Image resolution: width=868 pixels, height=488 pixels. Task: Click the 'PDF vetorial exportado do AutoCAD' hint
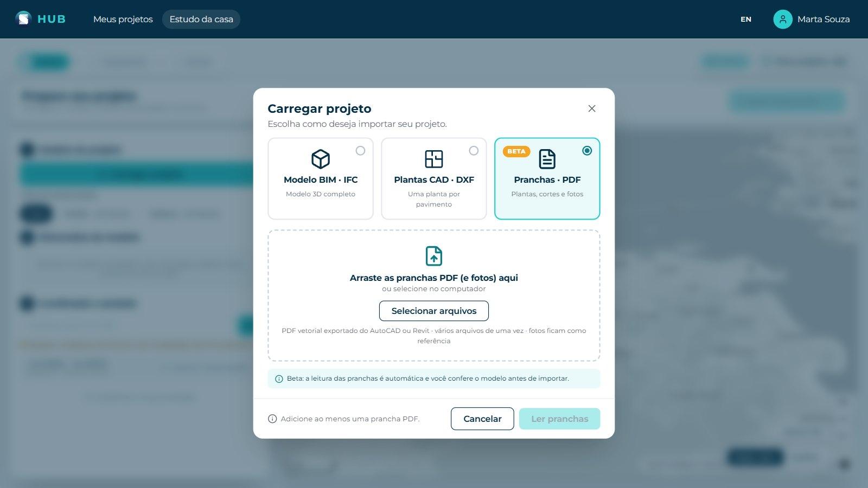coord(434,336)
